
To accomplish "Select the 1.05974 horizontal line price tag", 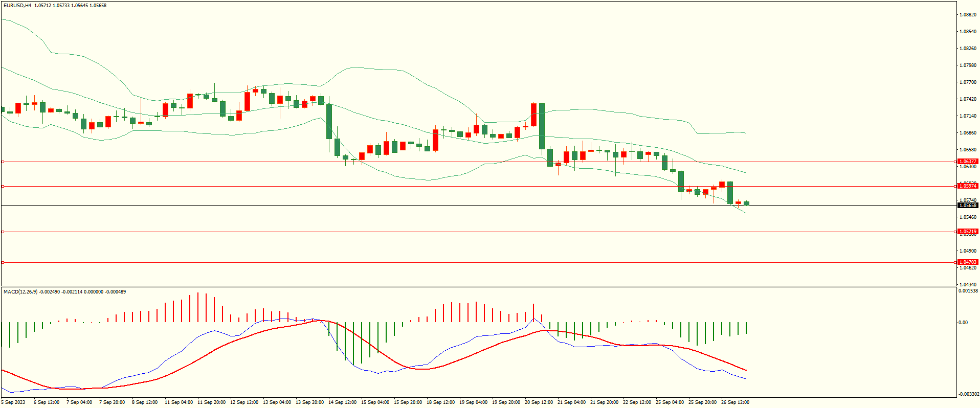I will 967,186.
